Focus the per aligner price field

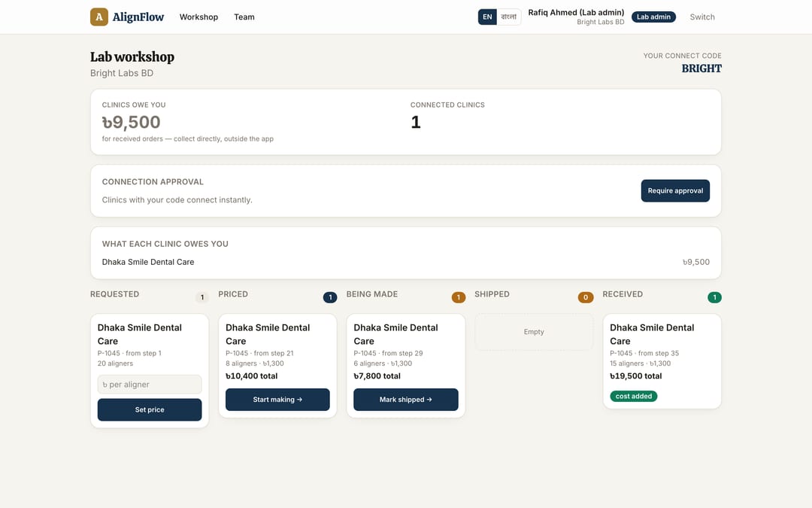[x=150, y=385]
